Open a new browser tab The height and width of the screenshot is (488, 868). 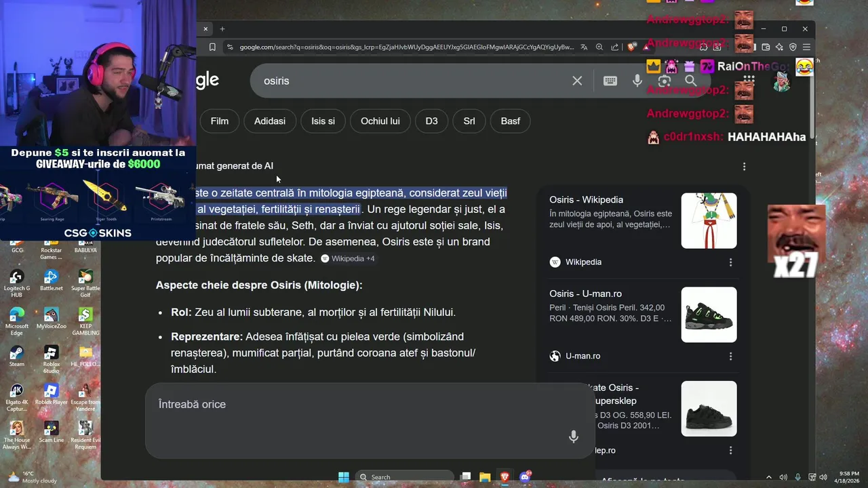pyautogui.click(x=222, y=28)
